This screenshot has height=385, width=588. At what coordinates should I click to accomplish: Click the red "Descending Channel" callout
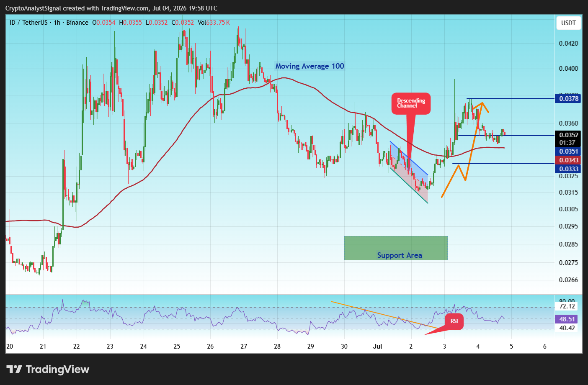pyautogui.click(x=411, y=103)
